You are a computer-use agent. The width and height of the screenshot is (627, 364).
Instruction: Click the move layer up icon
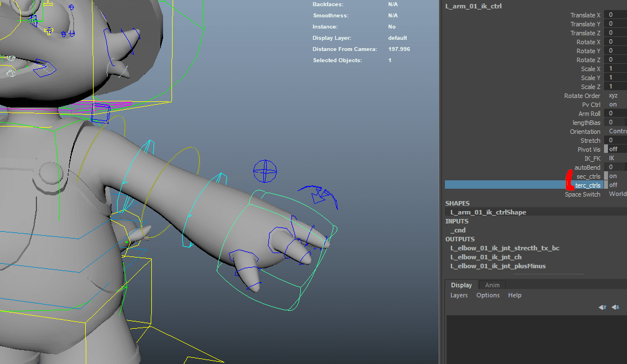pos(602,307)
